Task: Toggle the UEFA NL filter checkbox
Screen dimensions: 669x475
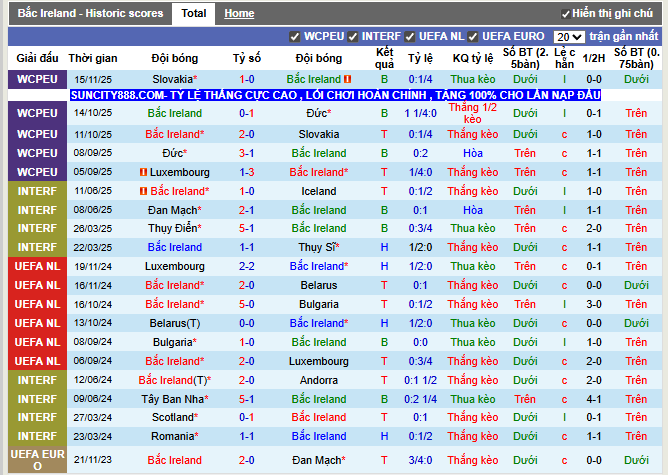Action: coord(411,36)
